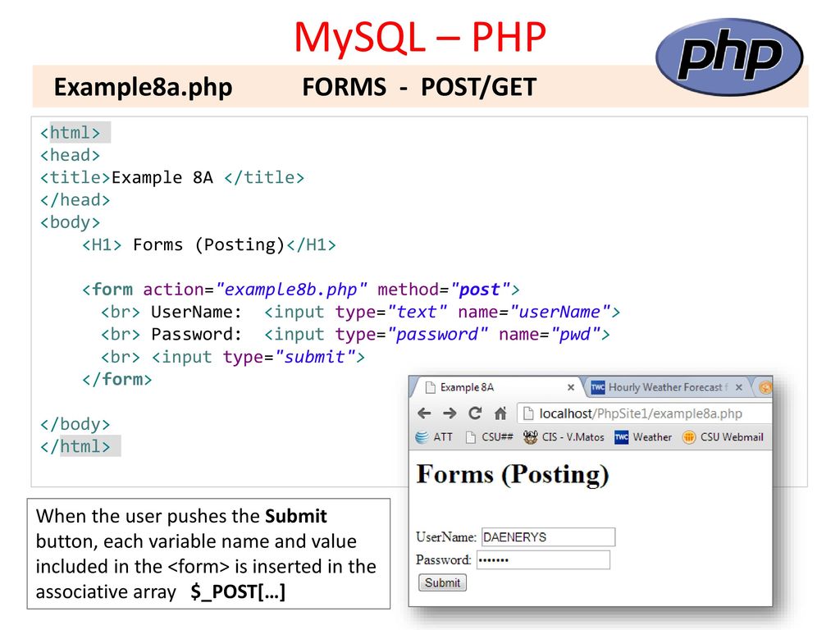Open the ATT bookmark
The image size is (840, 630).
click(x=435, y=437)
